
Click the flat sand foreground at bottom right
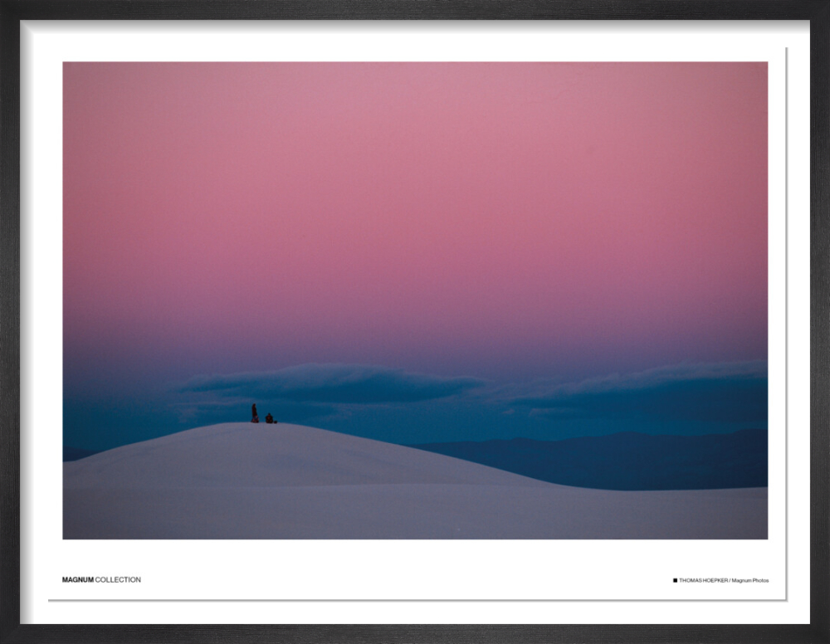[664, 515]
